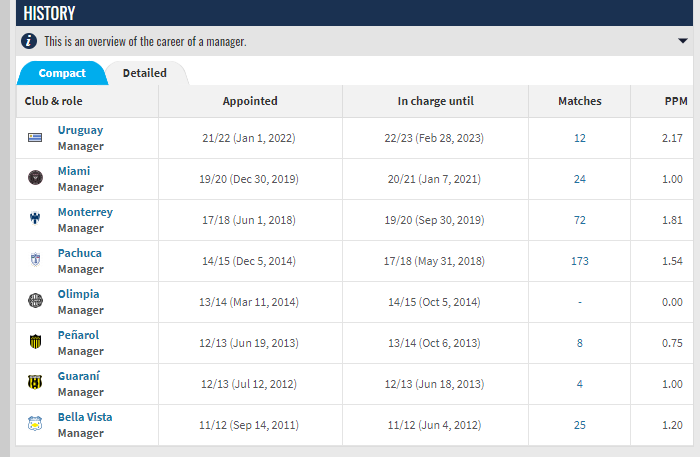Open the Peñarol club link
The width and height of the screenshot is (700, 457).
click(x=78, y=335)
